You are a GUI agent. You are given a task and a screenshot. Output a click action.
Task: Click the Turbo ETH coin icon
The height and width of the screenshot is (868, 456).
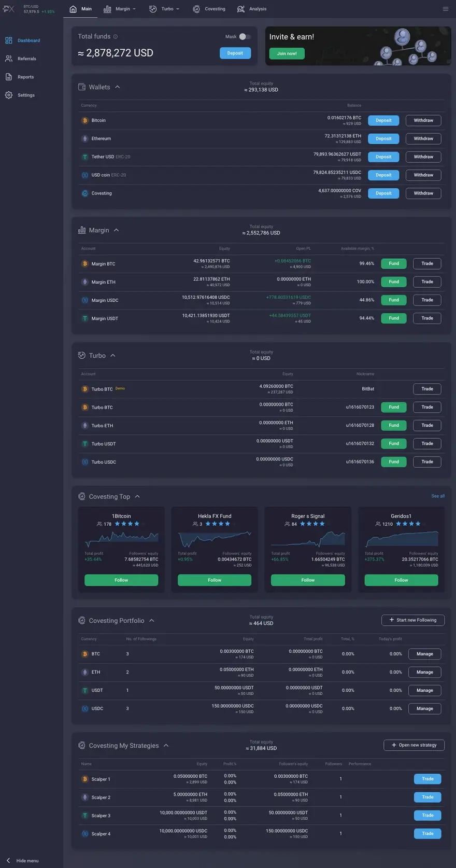pos(85,426)
